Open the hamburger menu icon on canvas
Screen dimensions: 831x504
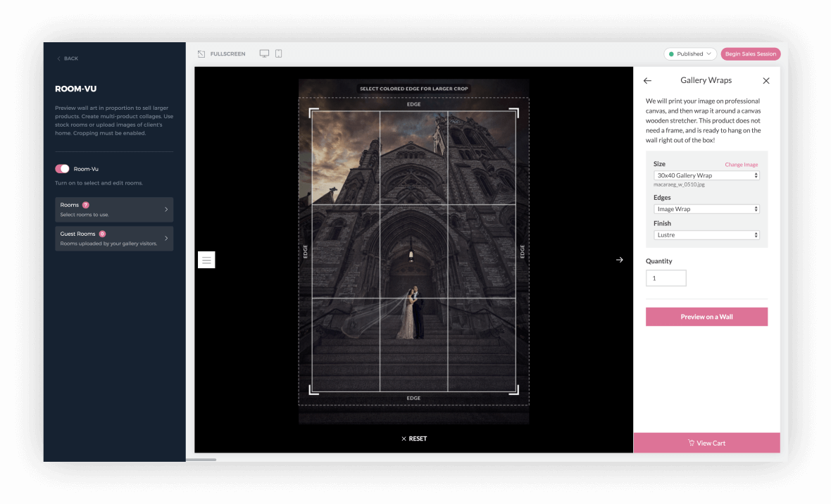pos(206,260)
